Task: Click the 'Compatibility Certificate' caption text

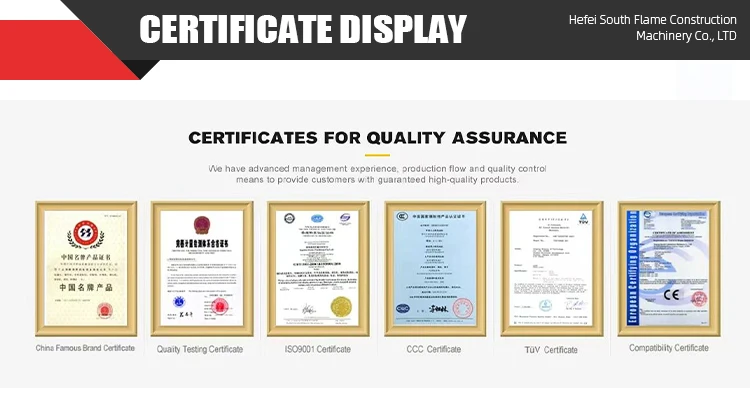Action: (x=668, y=348)
